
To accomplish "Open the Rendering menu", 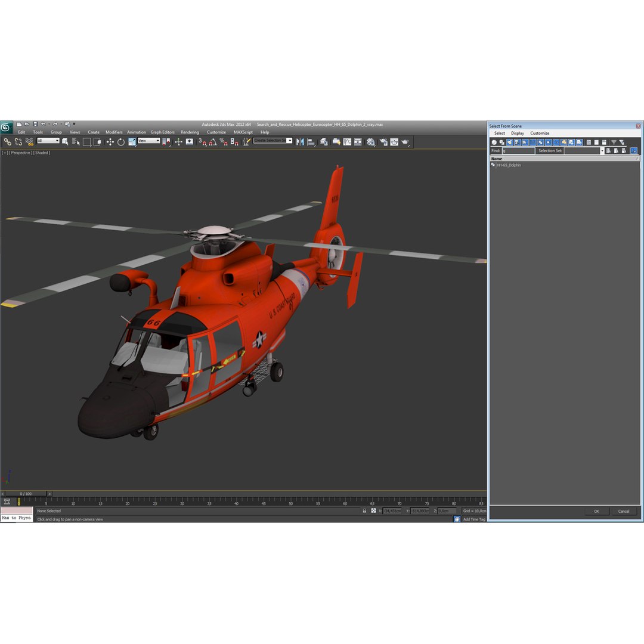I will point(190,132).
